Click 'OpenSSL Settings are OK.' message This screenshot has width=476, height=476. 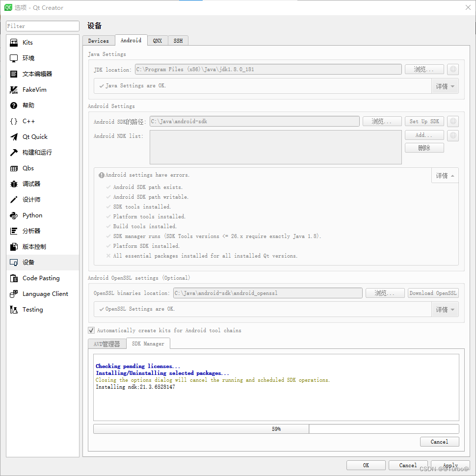click(140, 309)
